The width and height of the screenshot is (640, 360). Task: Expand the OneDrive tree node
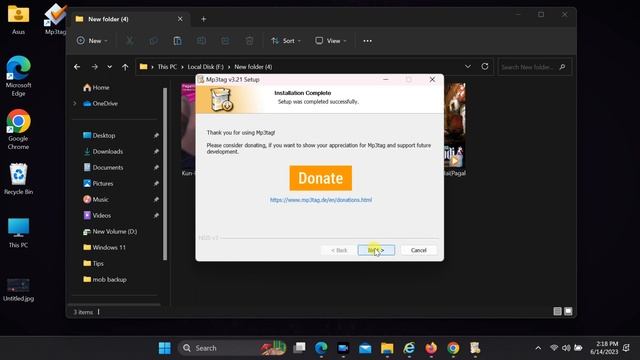(75, 104)
